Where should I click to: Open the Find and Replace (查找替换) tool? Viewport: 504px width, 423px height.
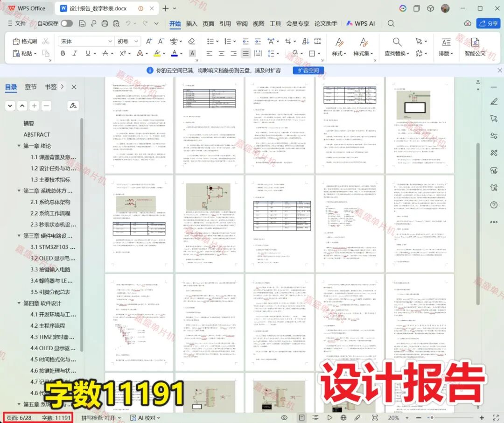[x=397, y=47]
